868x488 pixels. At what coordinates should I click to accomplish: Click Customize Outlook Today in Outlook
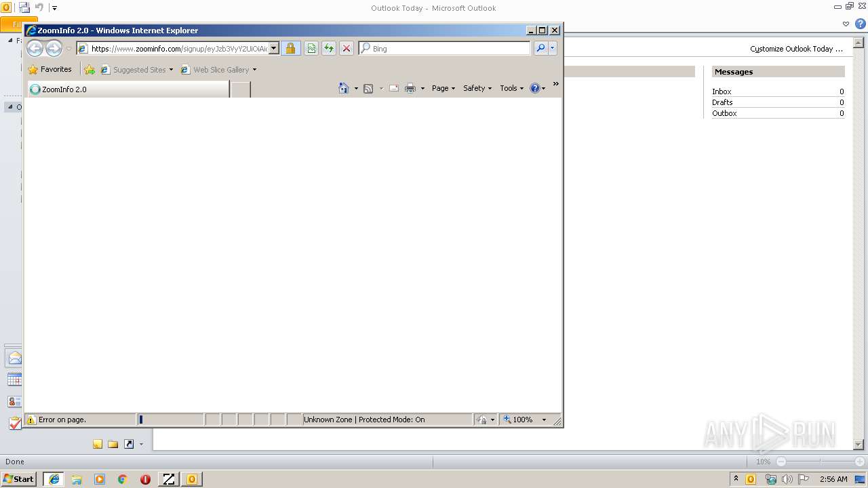[796, 49]
